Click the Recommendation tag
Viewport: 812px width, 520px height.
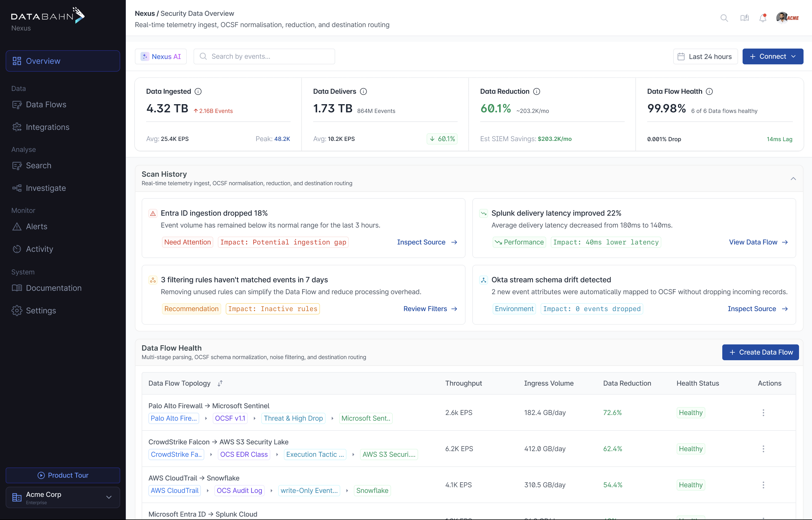(x=191, y=309)
